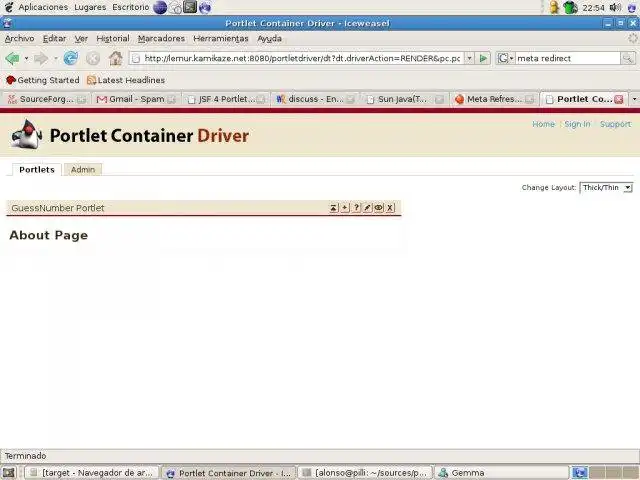Open help mode via the question mark icon
The height and width of the screenshot is (480, 640).
point(356,208)
